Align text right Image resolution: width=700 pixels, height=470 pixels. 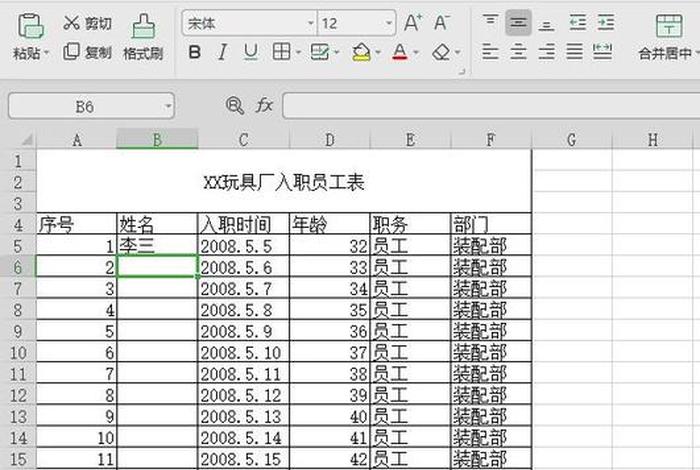pos(546,52)
